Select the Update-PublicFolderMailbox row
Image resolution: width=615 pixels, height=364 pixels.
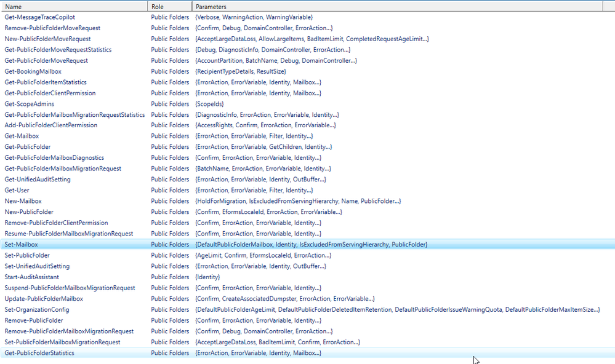[308, 299]
